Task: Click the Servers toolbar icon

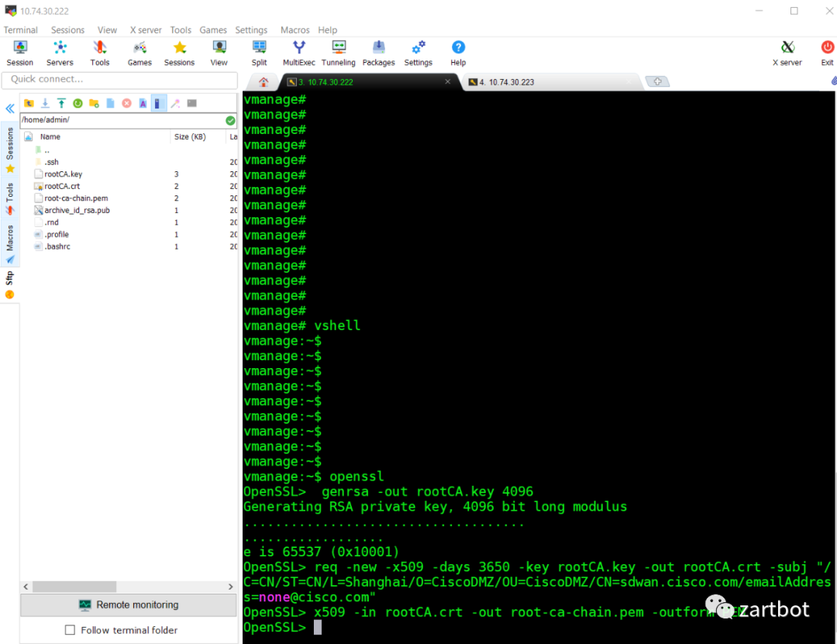Action: pyautogui.click(x=60, y=53)
